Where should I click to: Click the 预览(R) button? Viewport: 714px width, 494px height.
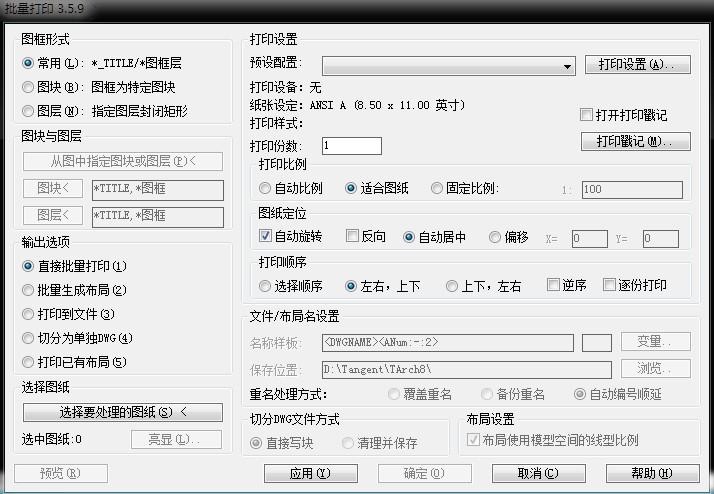coord(61,474)
